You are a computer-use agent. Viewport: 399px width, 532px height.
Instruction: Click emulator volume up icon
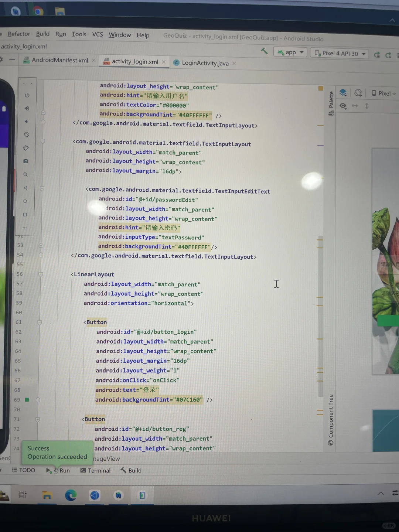[27, 109]
